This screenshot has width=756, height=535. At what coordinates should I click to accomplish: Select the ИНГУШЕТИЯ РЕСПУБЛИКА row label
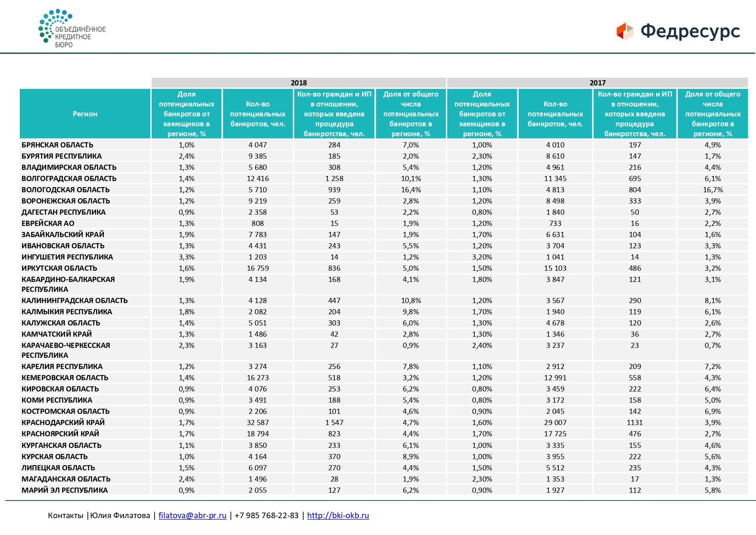point(67,257)
